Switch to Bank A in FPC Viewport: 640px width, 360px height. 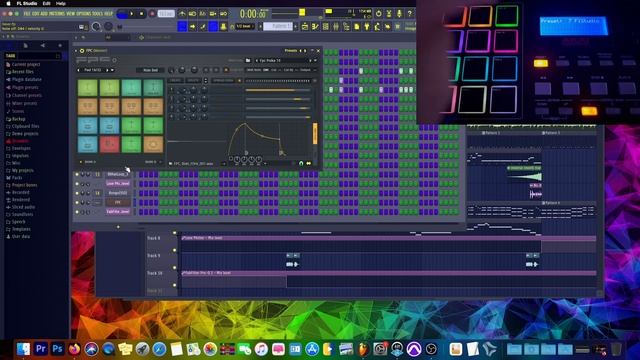point(89,162)
